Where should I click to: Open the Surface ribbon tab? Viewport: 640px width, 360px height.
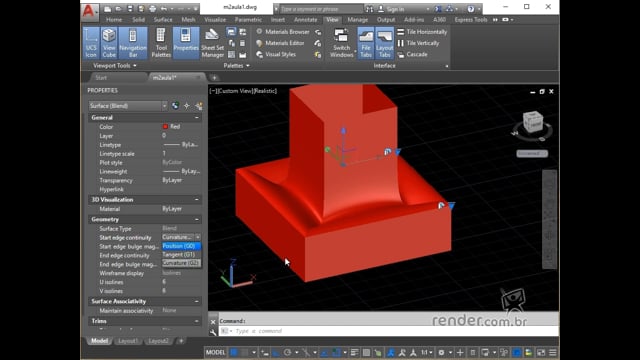[x=163, y=20]
